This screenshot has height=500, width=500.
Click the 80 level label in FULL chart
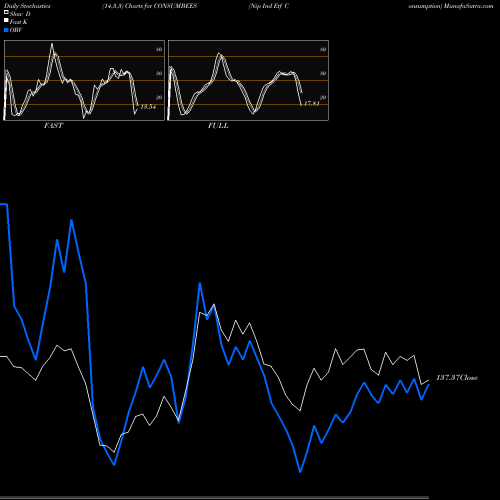point(323,49)
